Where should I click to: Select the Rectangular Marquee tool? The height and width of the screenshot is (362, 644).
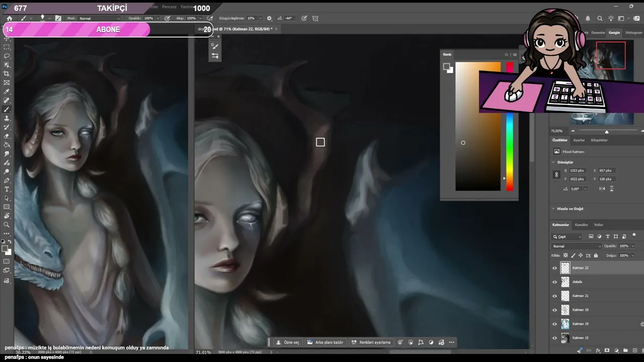7,47
